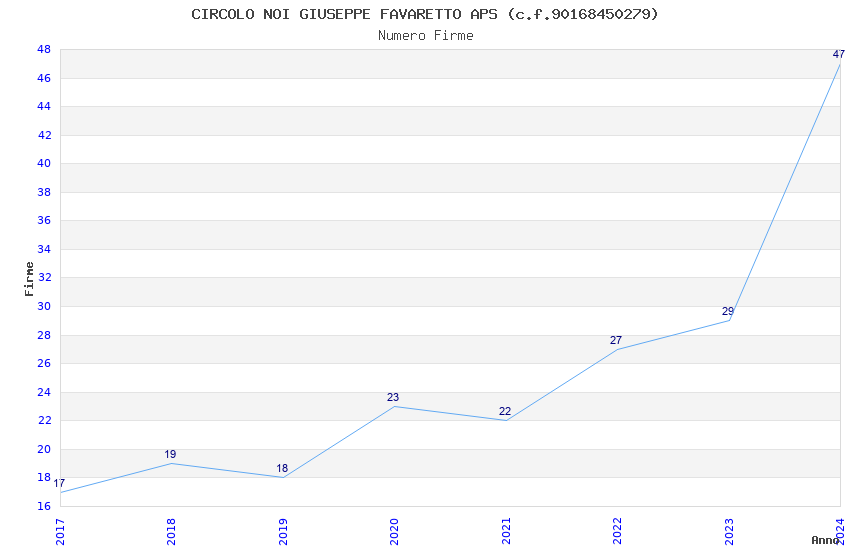
Task: Click the x-axis year label 2018
Action: (x=172, y=532)
